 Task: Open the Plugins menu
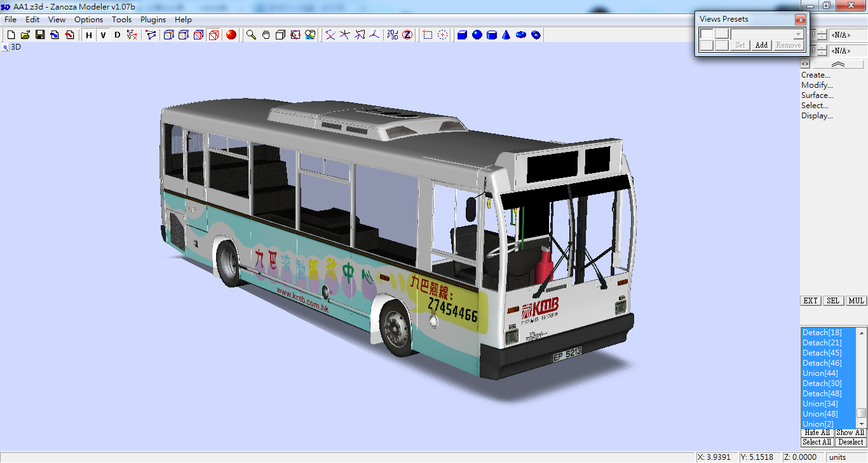pyautogui.click(x=153, y=20)
